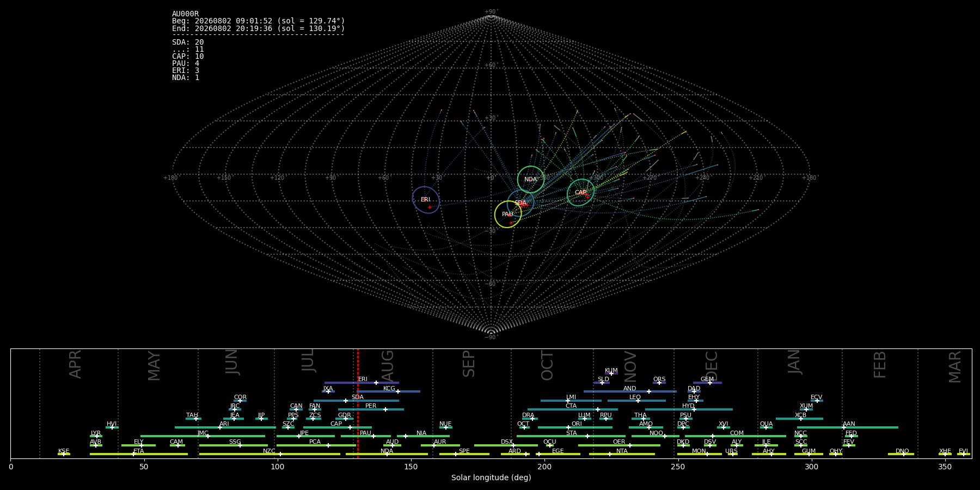Click the KUM shower marker
This screenshot has width=980, height=490.
click(611, 373)
